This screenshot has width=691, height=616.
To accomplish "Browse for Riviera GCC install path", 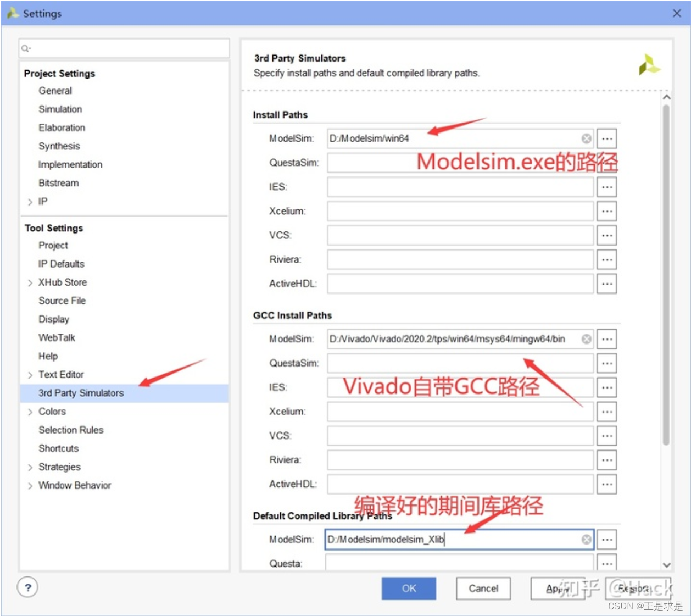I will pos(607,460).
